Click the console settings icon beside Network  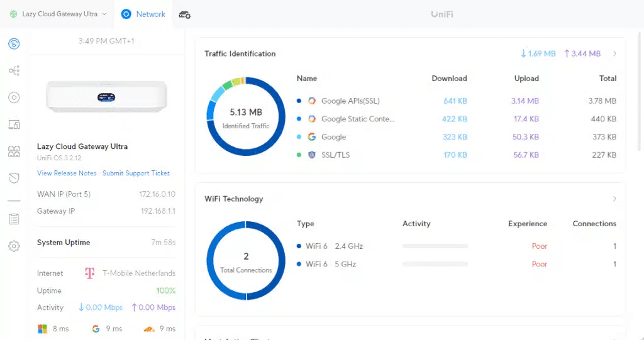(x=185, y=14)
